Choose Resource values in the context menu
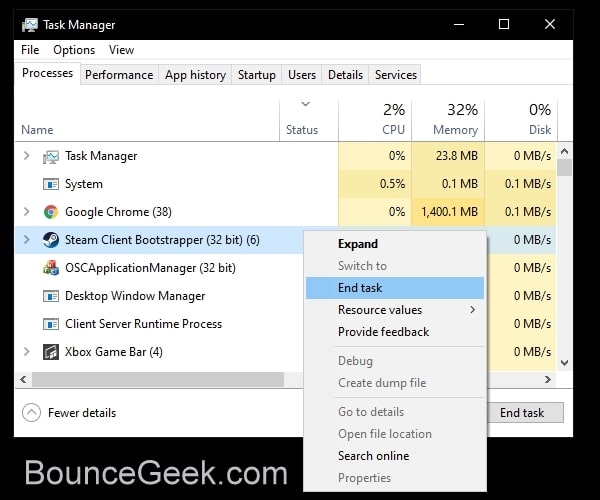The width and height of the screenshot is (600, 500). coord(395,309)
